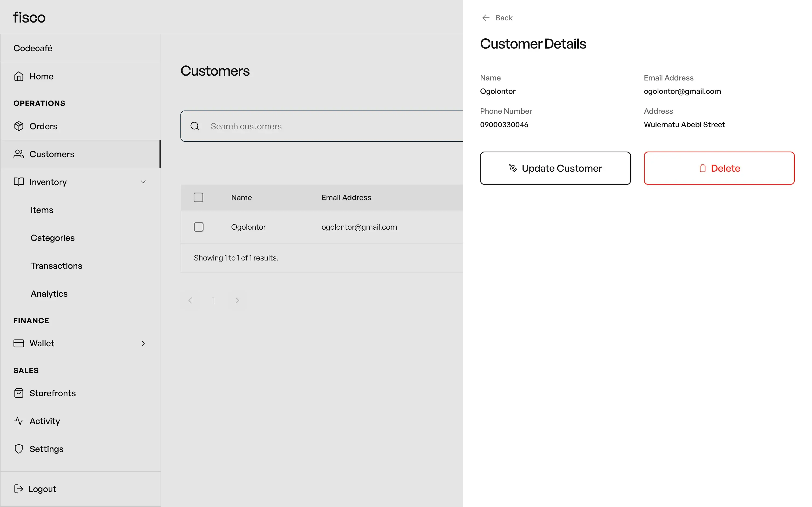The image size is (812, 507).
Task: Expand the Wallet submenu chevron
Action: pyautogui.click(x=143, y=343)
